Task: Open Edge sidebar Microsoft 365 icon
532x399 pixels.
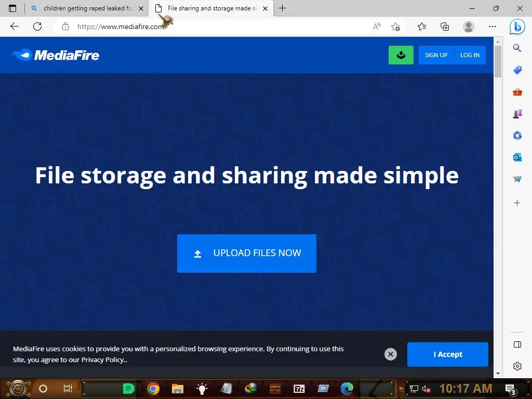Action: click(517, 136)
